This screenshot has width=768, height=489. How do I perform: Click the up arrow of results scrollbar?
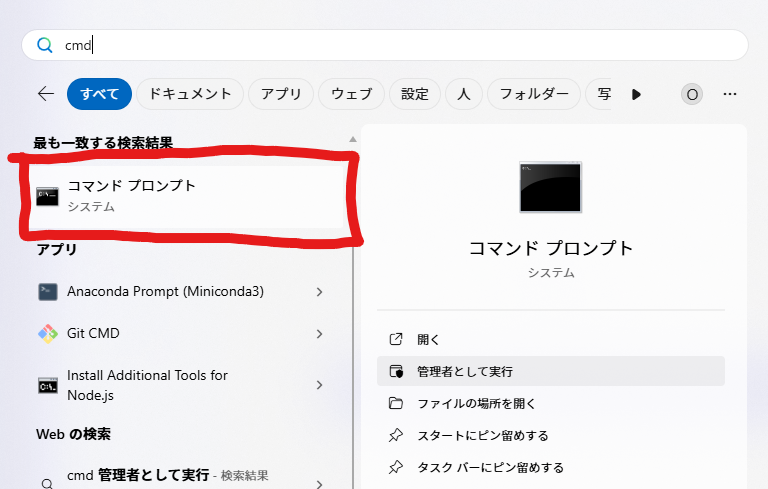(353, 140)
